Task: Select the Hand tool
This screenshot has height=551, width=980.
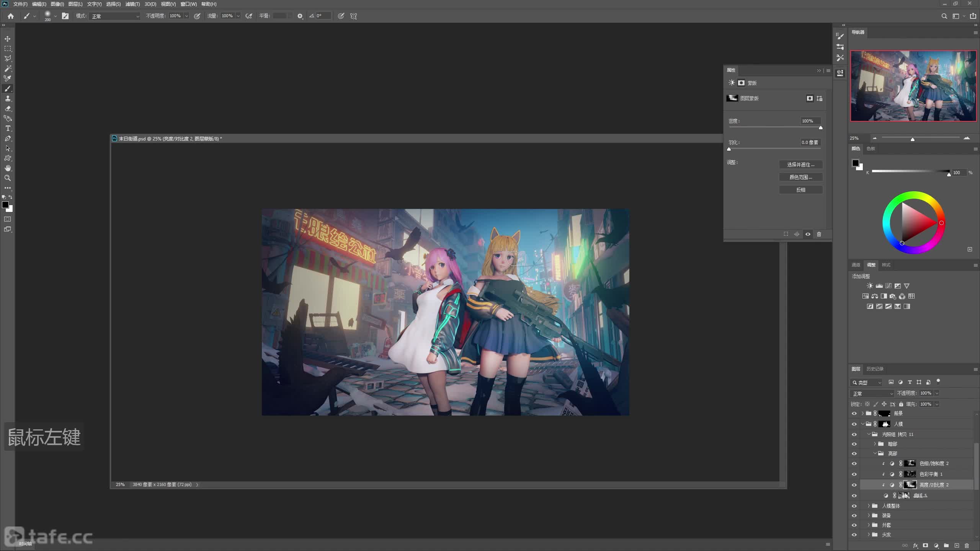Action: coord(8,168)
